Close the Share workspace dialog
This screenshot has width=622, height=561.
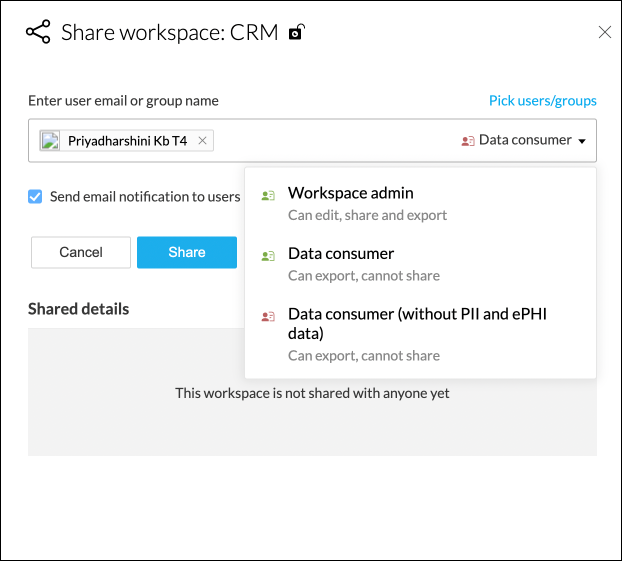[604, 32]
